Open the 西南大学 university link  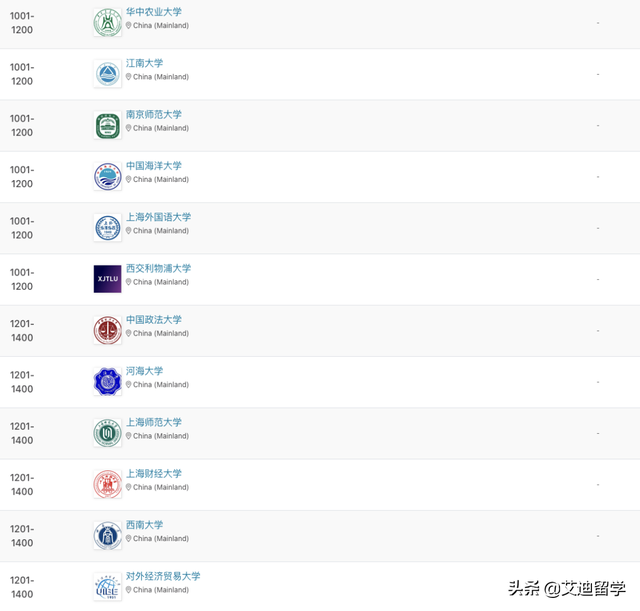[x=144, y=525]
